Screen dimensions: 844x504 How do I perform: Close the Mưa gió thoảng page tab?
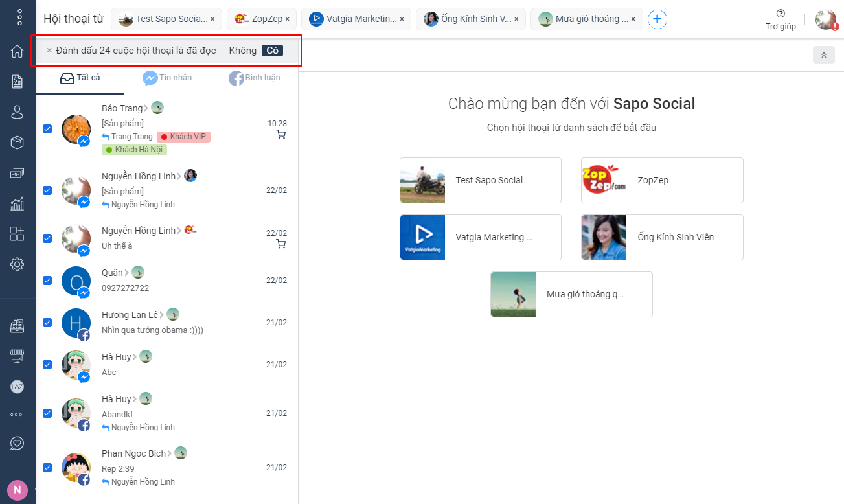tap(633, 19)
